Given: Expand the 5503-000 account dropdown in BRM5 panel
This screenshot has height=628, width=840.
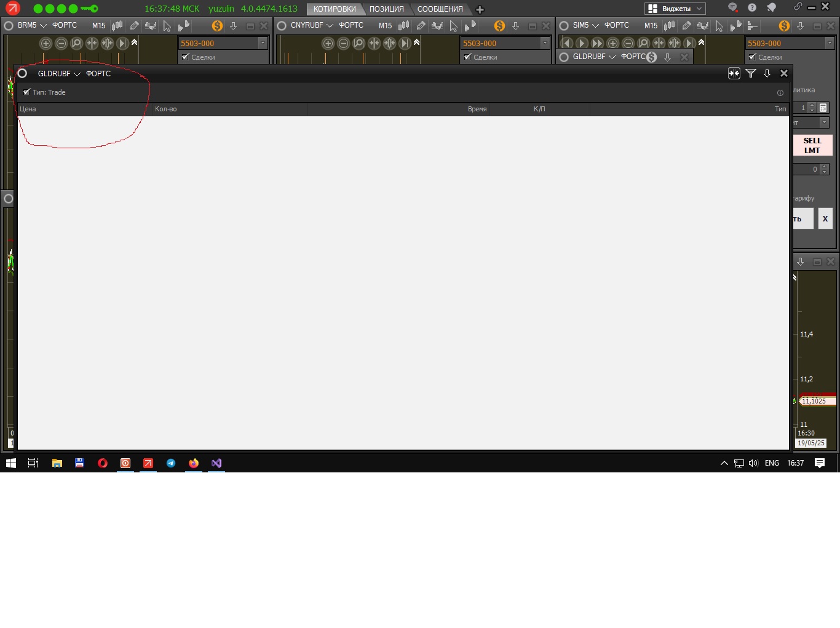Looking at the screenshot, I should (x=263, y=43).
